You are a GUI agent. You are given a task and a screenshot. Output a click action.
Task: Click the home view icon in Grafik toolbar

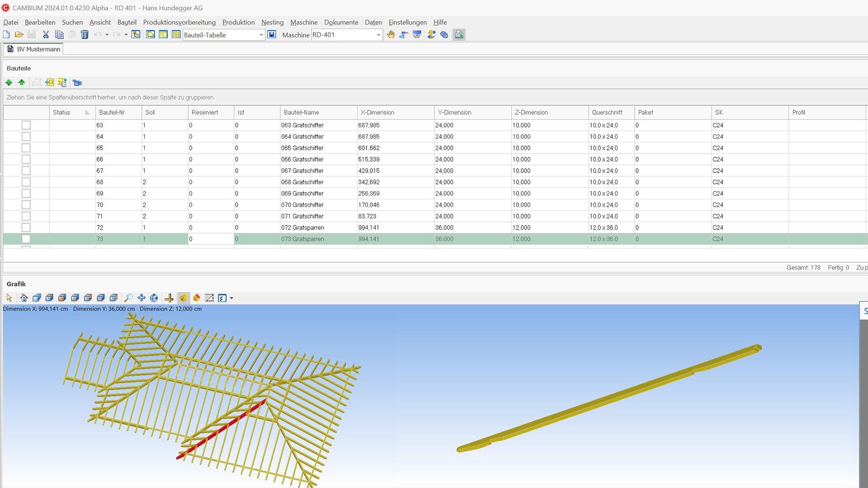coord(24,298)
